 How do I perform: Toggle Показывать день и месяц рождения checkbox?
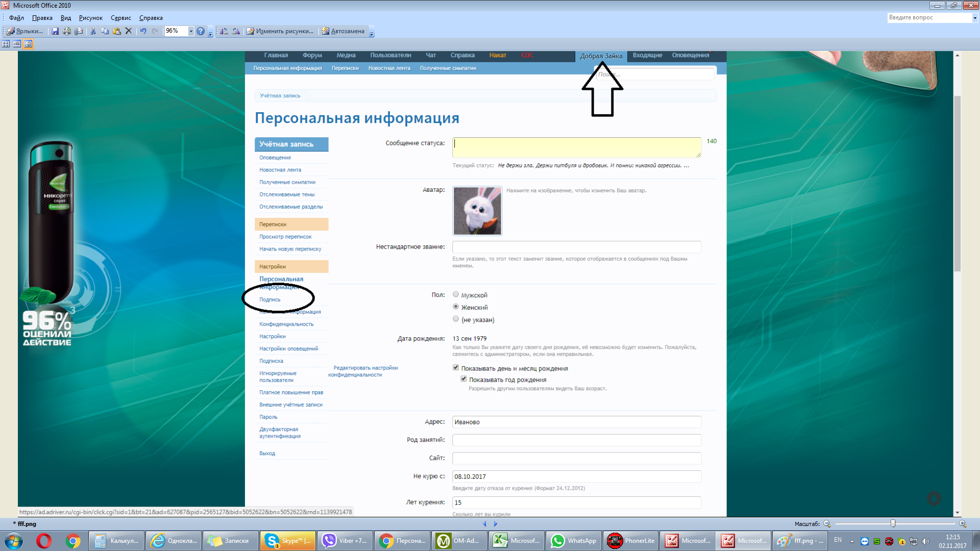[x=456, y=367]
